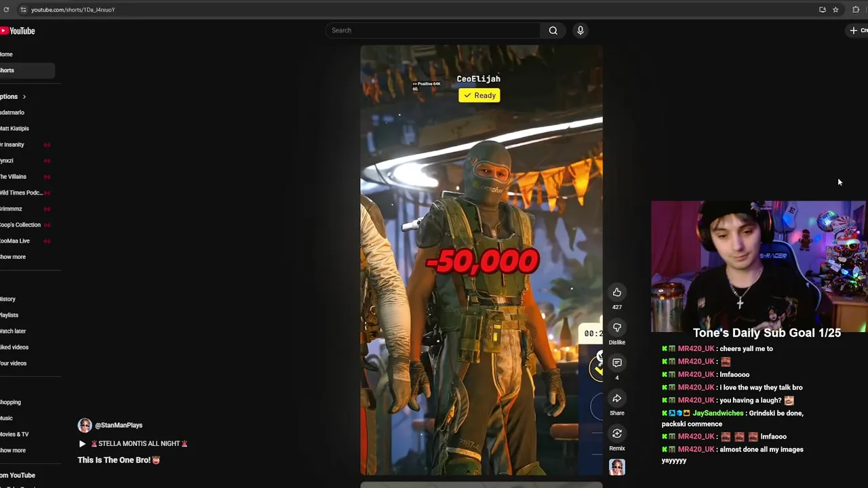
Task: Click Tone's Daily Sub Goal text
Action: pos(767,333)
